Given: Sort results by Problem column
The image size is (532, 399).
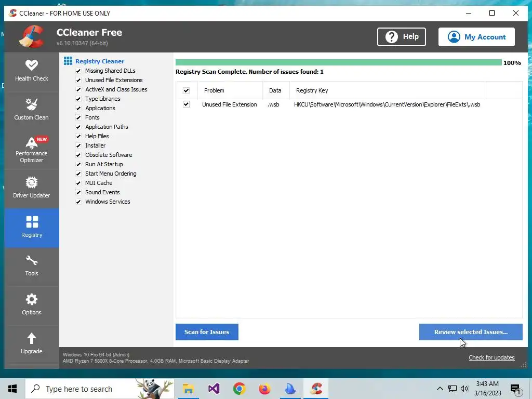Looking at the screenshot, I should tap(230, 90).
